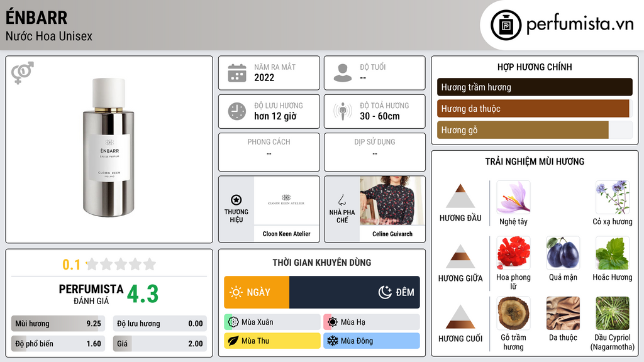Select the Mùa Thu season chip
644x362 pixels.
point(272,341)
